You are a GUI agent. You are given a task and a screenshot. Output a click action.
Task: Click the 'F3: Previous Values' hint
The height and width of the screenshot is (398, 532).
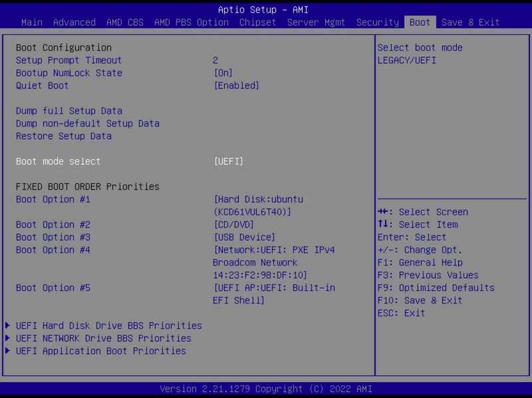click(x=428, y=275)
